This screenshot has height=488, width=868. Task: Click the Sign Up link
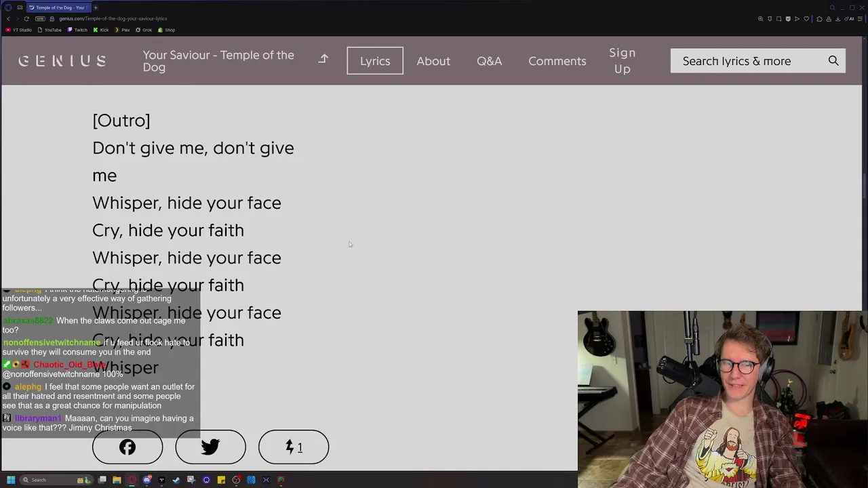click(x=623, y=61)
